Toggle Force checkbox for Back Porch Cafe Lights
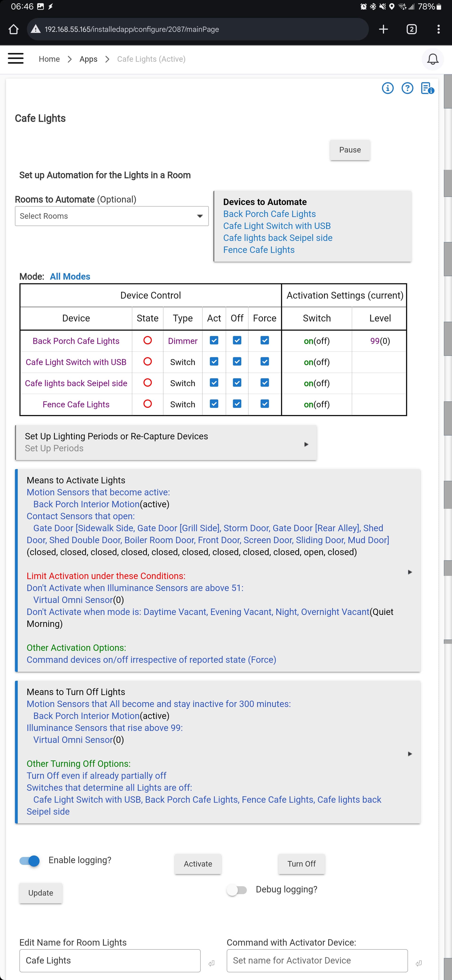 pos(265,340)
